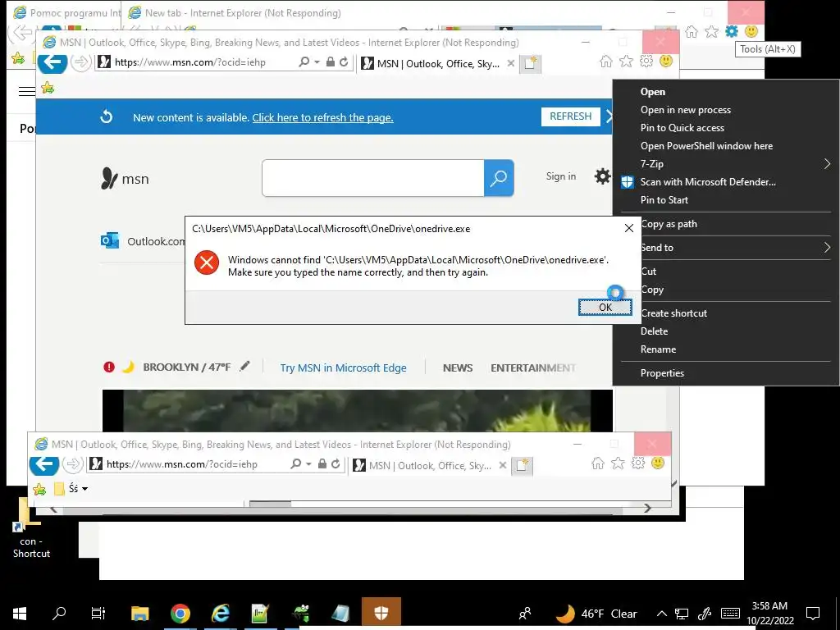This screenshot has height=630, width=840.
Task: Select con - Shortcut desktop icon
Action: tap(30, 529)
